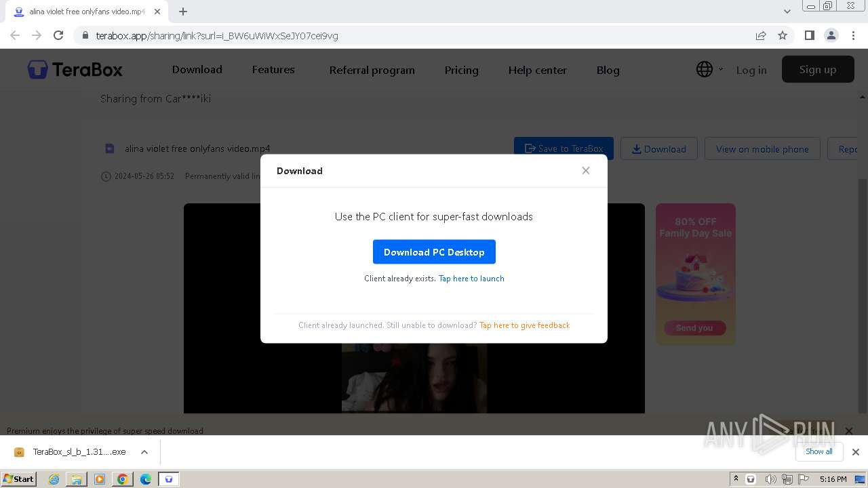The image size is (868, 488).
Task: Open the Features nav item
Action: coord(273,69)
